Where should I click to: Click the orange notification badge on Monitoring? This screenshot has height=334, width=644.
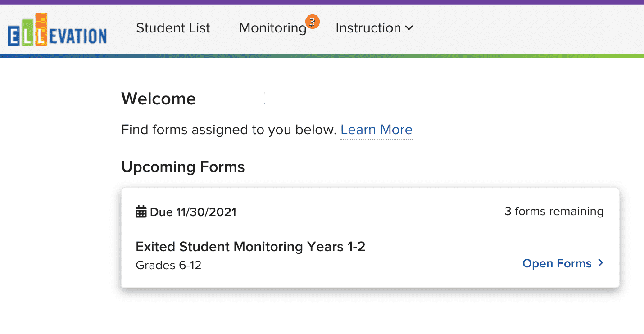313,21
